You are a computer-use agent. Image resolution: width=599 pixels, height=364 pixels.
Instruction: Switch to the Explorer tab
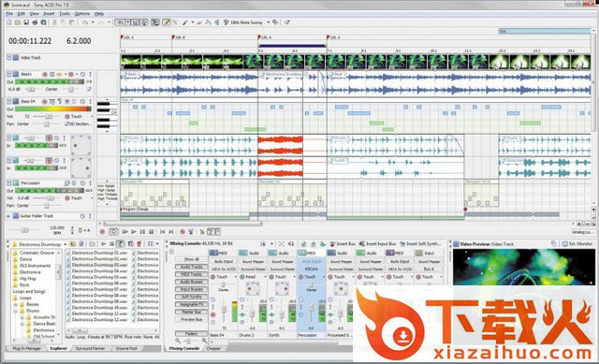pyautogui.click(x=58, y=349)
